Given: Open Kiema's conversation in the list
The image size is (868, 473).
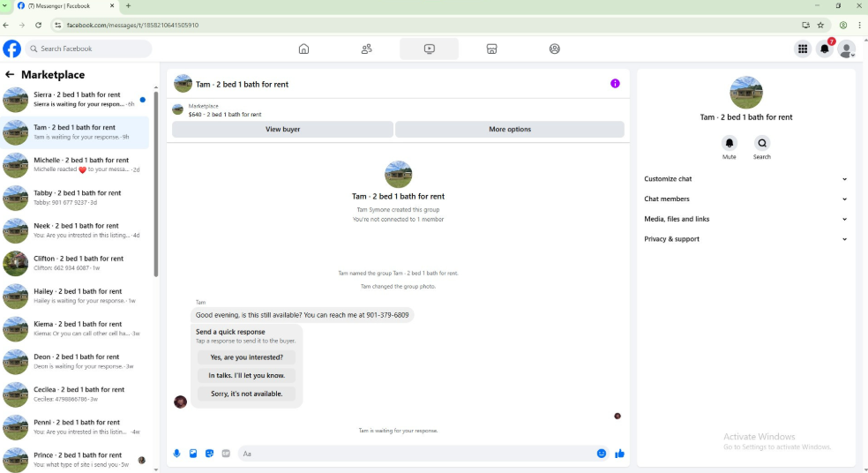Looking at the screenshot, I should (75, 329).
